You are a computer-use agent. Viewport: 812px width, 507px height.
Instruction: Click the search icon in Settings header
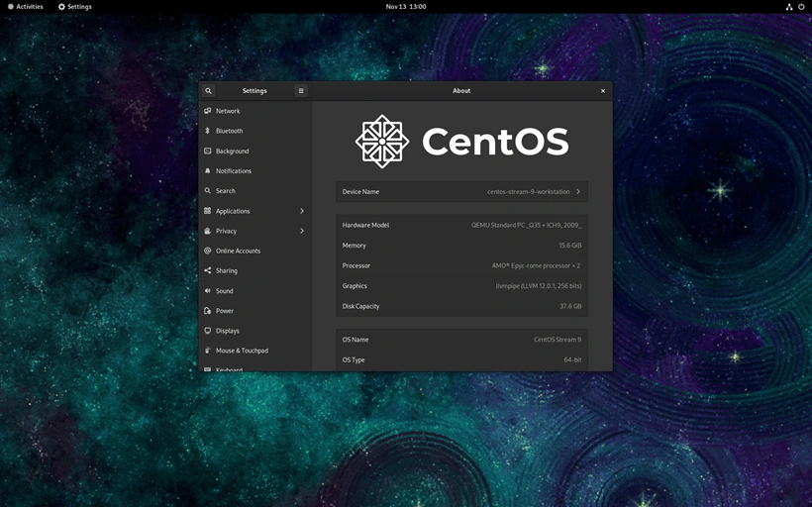coord(208,91)
